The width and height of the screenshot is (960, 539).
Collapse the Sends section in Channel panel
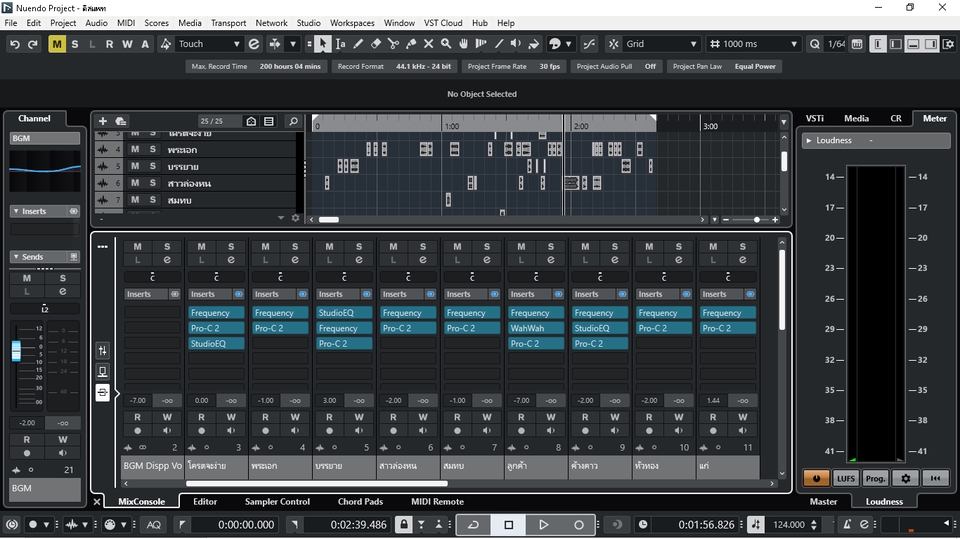pos(17,257)
